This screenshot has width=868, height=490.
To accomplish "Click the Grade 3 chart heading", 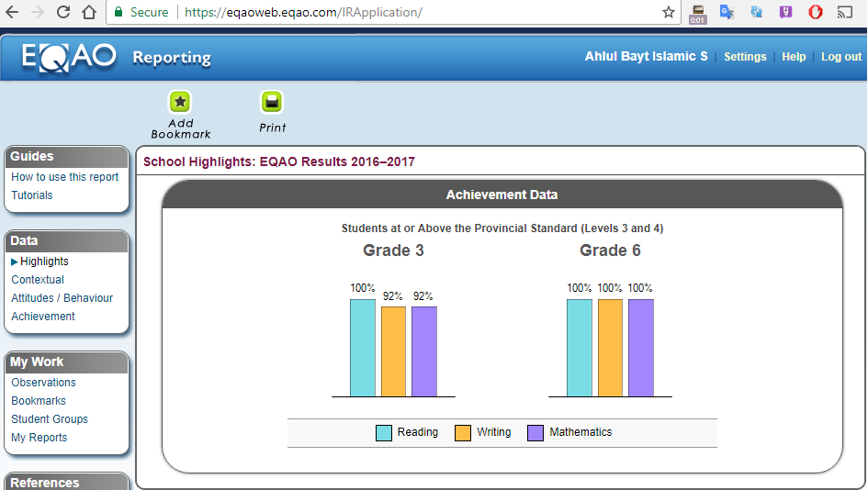I will coord(393,251).
